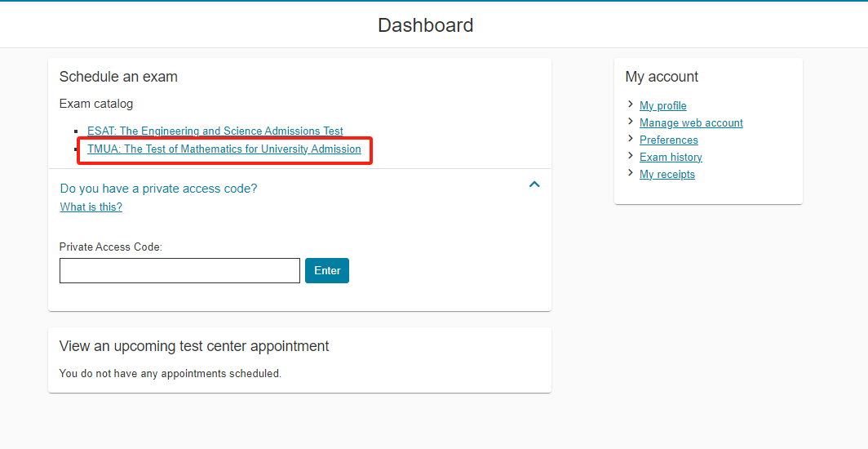The height and width of the screenshot is (449, 868).
Task: Click the arrow icon beside My receipts
Action: pyautogui.click(x=631, y=173)
